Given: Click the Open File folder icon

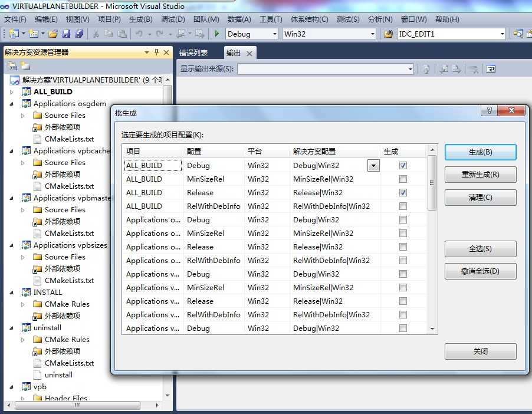Looking at the screenshot, I should click(53, 34).
